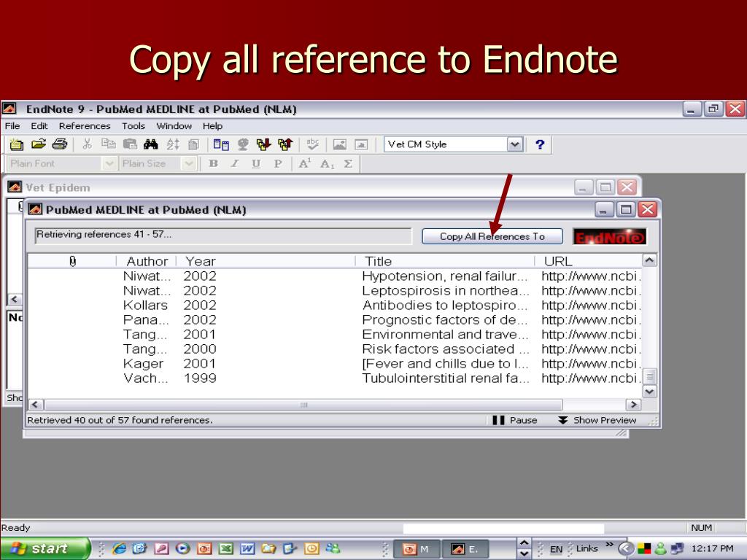Open the Help menu
Viewport: 747px width, 560px height.
pos(212,125)
